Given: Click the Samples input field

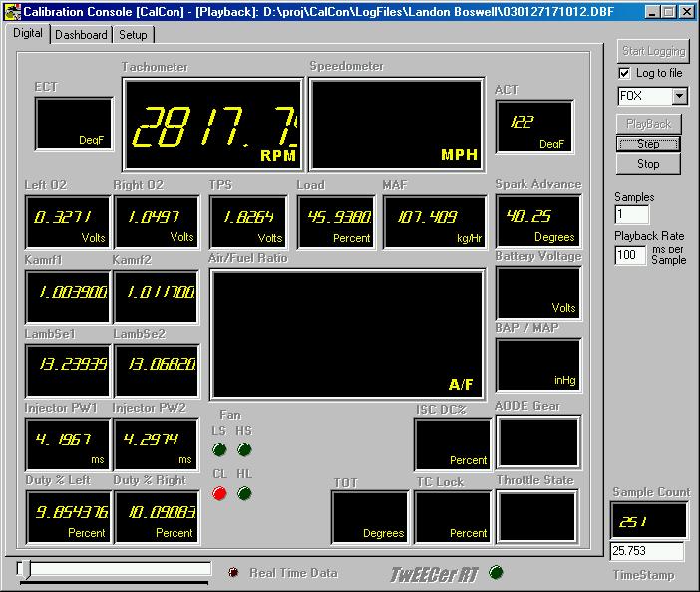Looking at the screenshot, I should coord(631,215).
